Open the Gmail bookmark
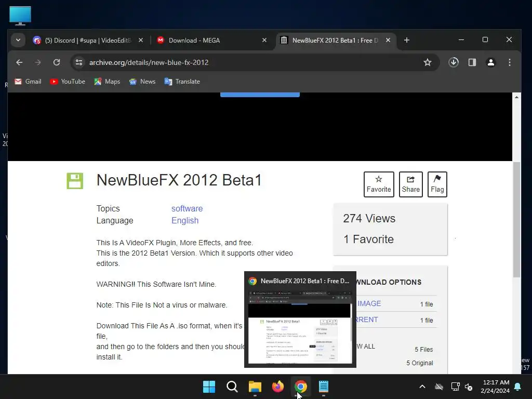This screenshot has width=532, height=399. pyautogui.click(x=28, y=82)
